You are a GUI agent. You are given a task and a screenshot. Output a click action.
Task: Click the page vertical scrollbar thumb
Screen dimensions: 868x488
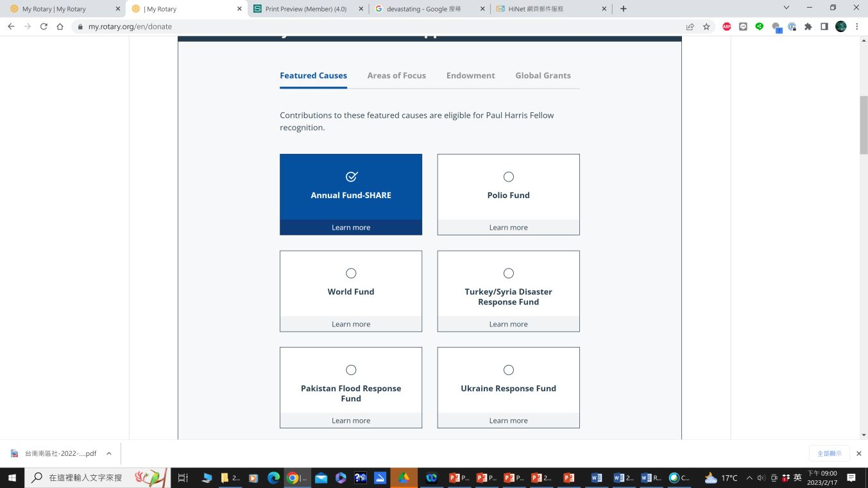coord(864,124)
